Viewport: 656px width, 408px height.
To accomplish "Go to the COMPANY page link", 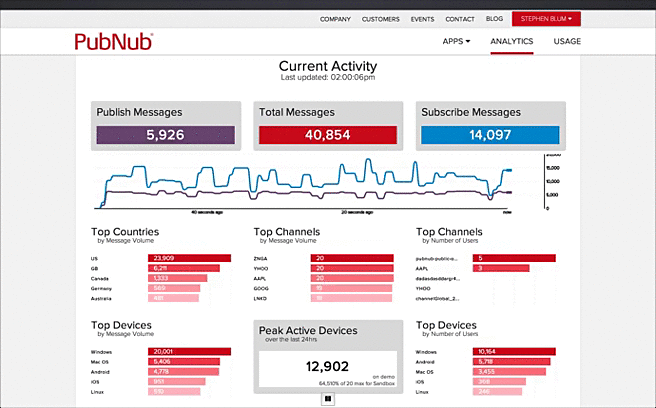I will click(x=335, y=19).
